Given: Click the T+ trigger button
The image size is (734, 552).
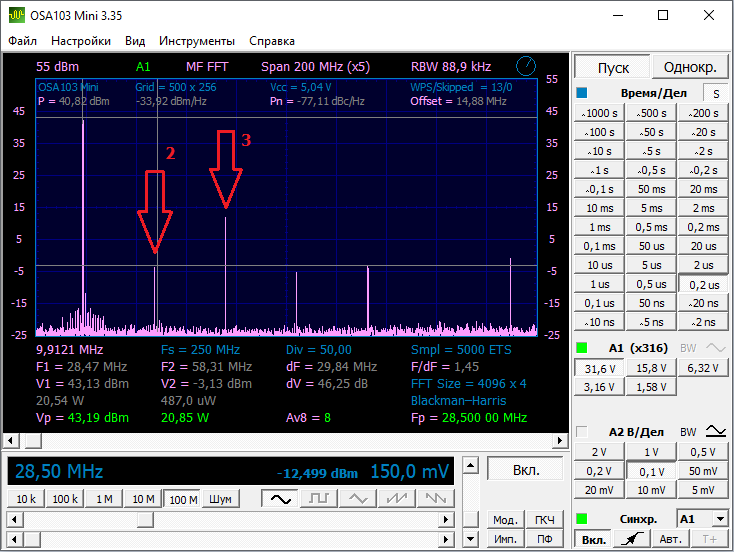Looking at the screenshot, I should coord(709,539).
